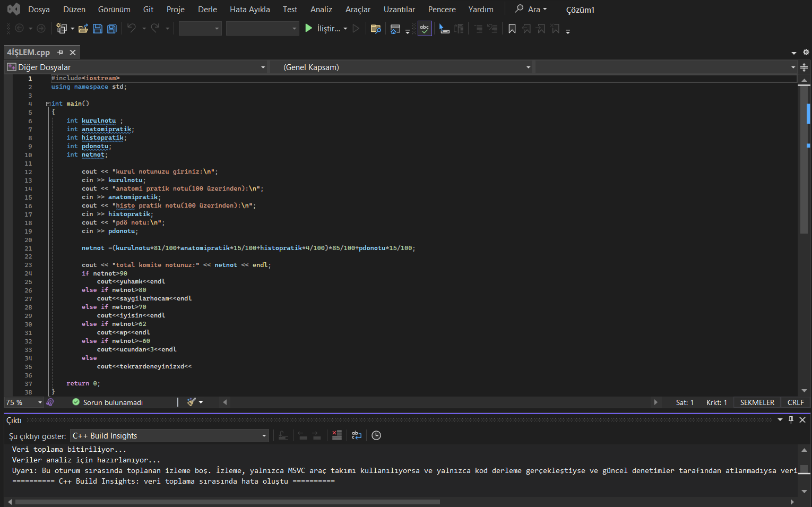Click the horizontal scrollbar in Output panel

click(228, 502)
